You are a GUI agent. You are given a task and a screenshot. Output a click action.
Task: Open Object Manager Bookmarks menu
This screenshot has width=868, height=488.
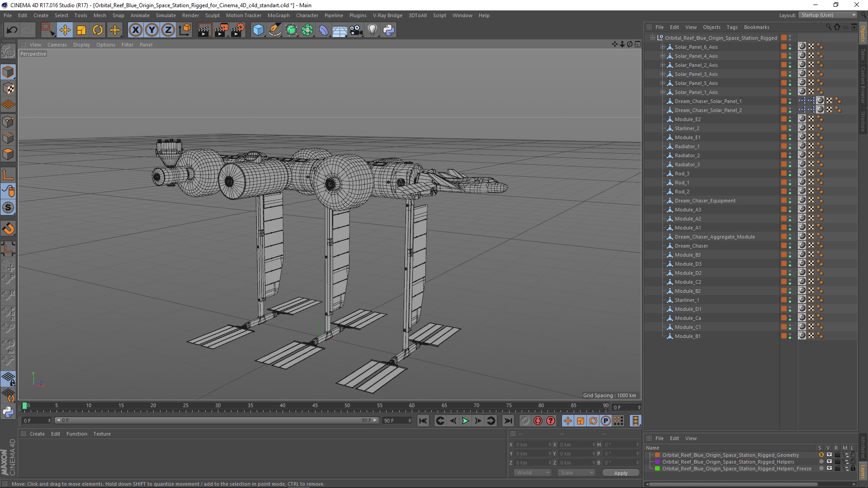point(756,27)
